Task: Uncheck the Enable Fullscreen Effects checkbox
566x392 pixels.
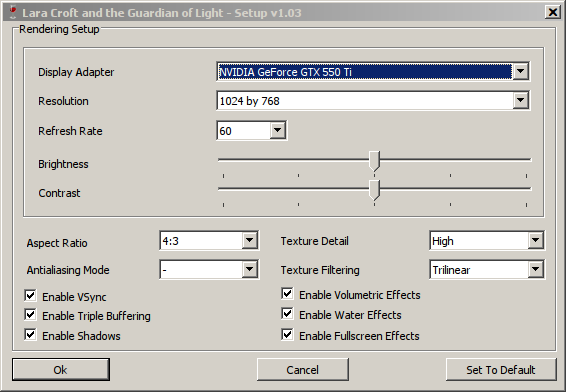Action: pos(287,335)
